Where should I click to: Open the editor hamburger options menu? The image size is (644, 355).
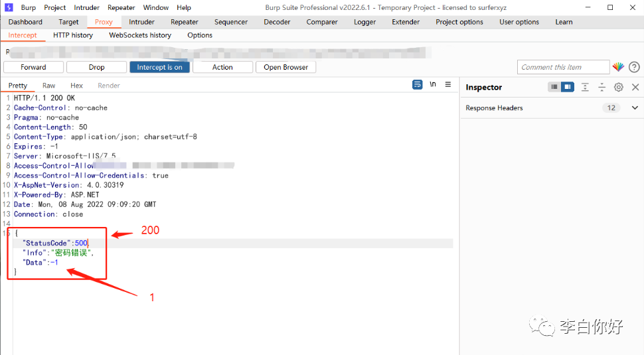pyautogui.click(x=448, y=84)
